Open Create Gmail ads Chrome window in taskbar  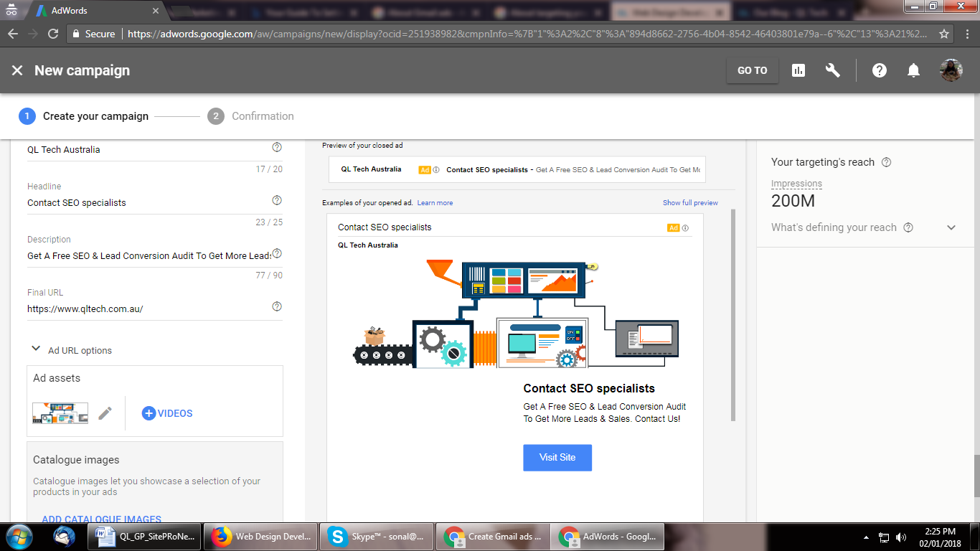click(494, 537)
